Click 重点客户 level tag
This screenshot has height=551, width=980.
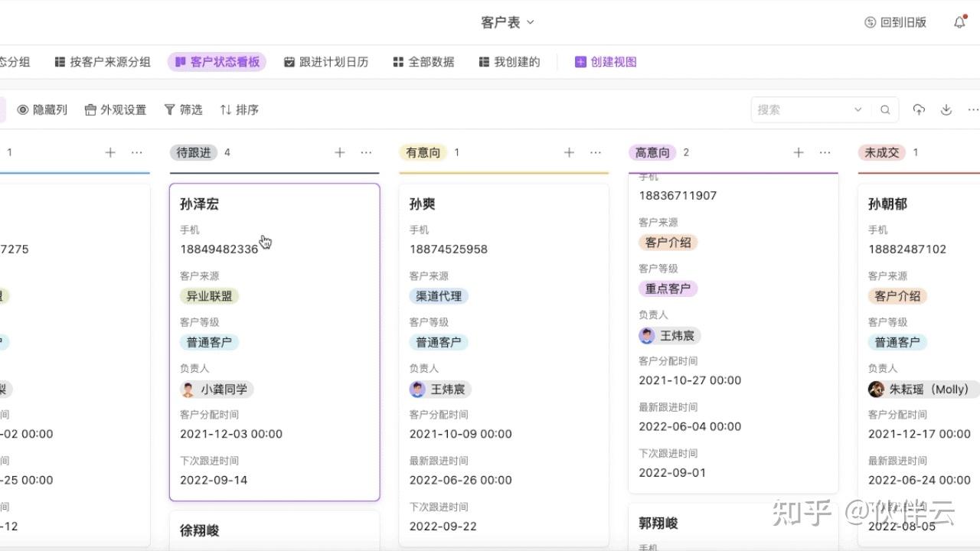coord(668,289)
